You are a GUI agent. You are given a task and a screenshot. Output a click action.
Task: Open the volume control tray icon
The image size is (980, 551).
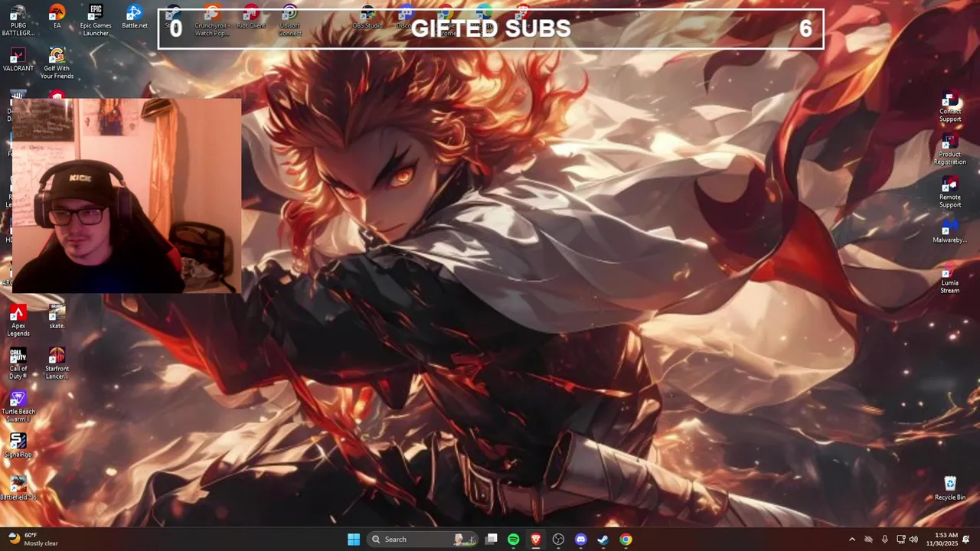tap(913, 540)
